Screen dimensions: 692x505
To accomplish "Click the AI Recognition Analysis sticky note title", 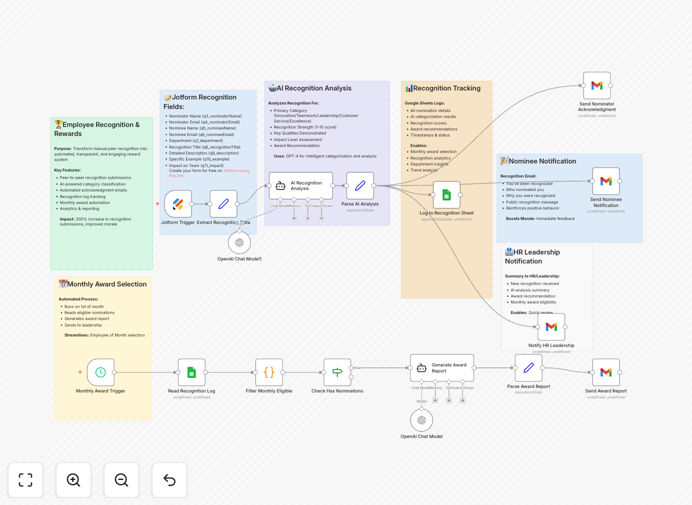I will click(310, 88).
